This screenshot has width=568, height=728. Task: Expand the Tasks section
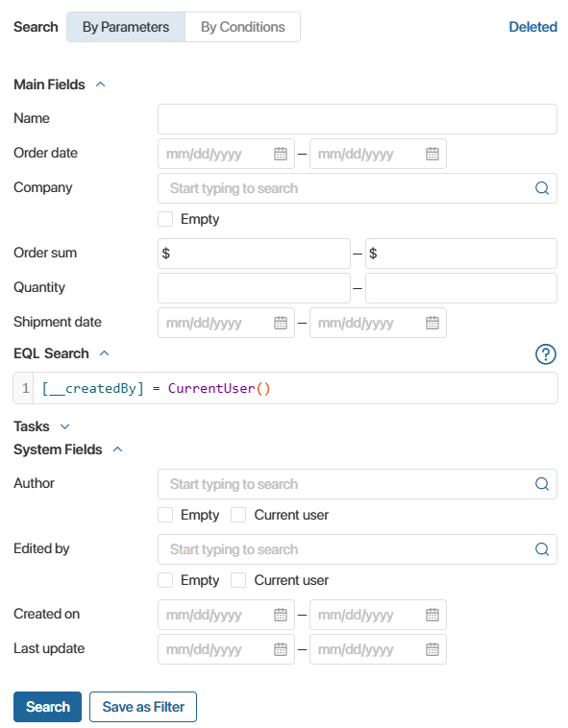point(65,426)
